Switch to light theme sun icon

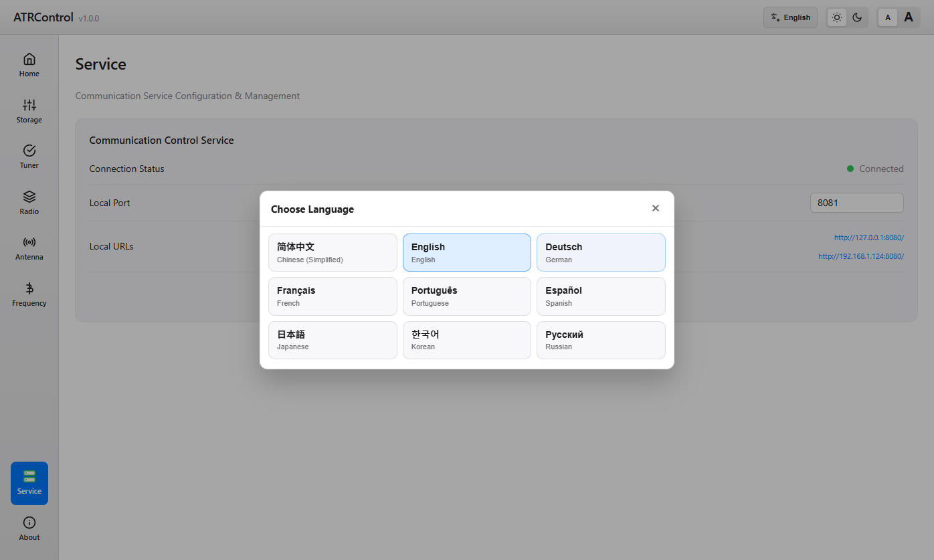coord(837,17)
